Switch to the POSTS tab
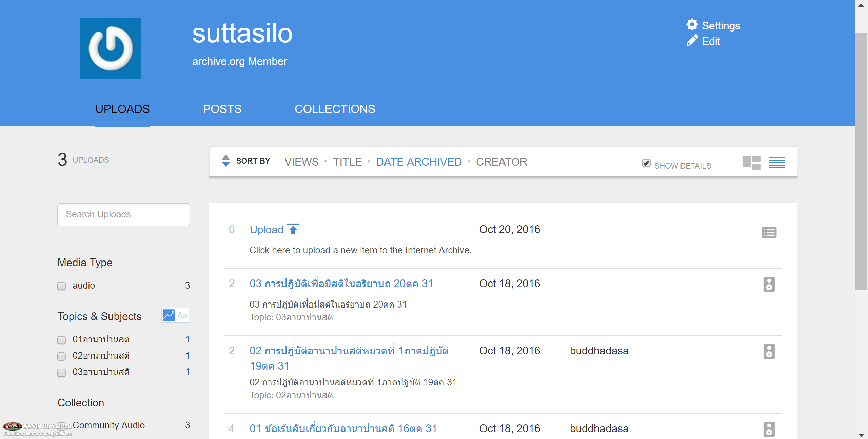868x439 pixels. (x=222, y=109)
